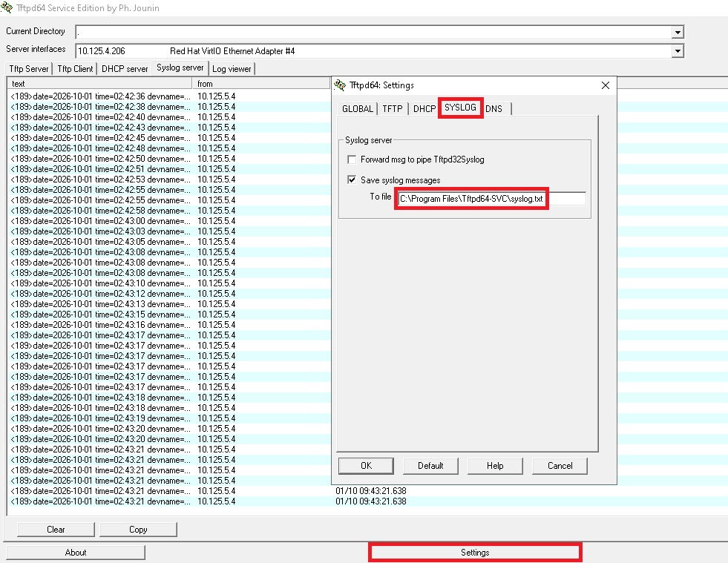Select the syslog row with time=02:42:53
The width and height of the screenshot is (728, 563).
click(x=169, y=180)
